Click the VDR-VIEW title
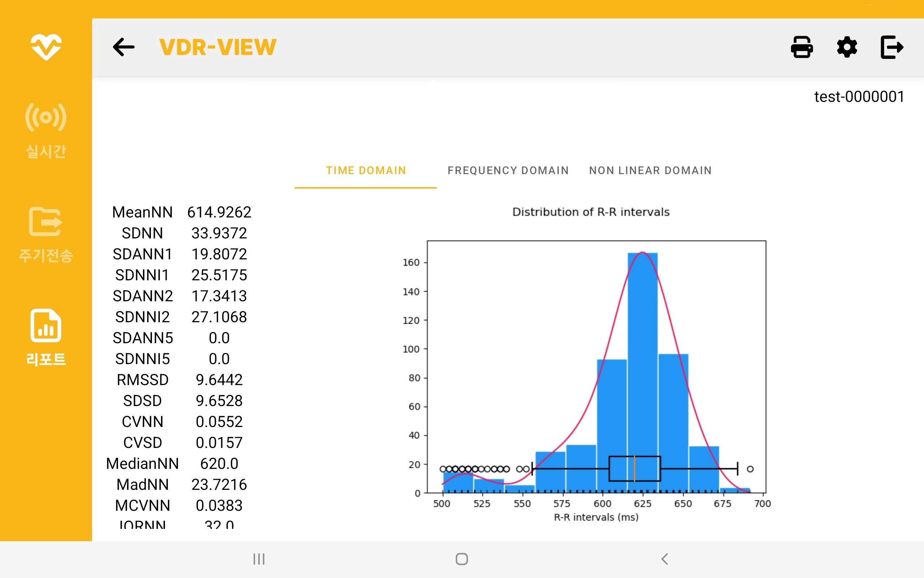The width and height of the screenshot is (924, 578). click(218, 47)
